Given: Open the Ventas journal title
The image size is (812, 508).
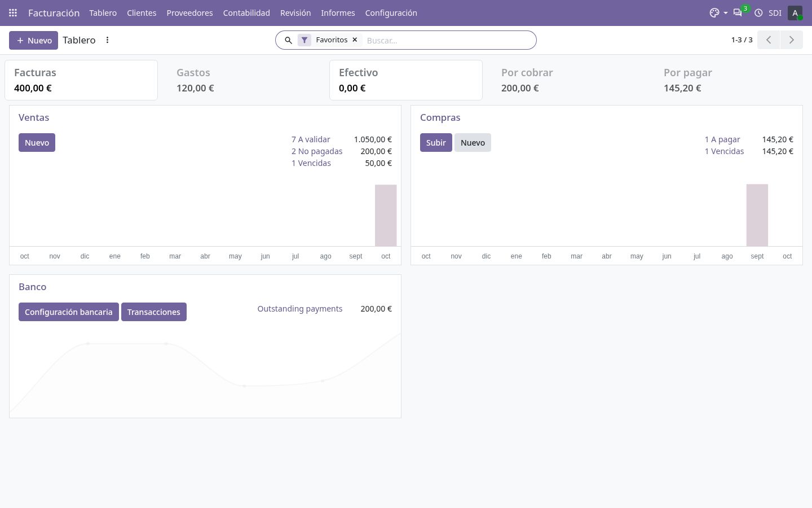Looking at the screenshot, I should coord(34,117).
